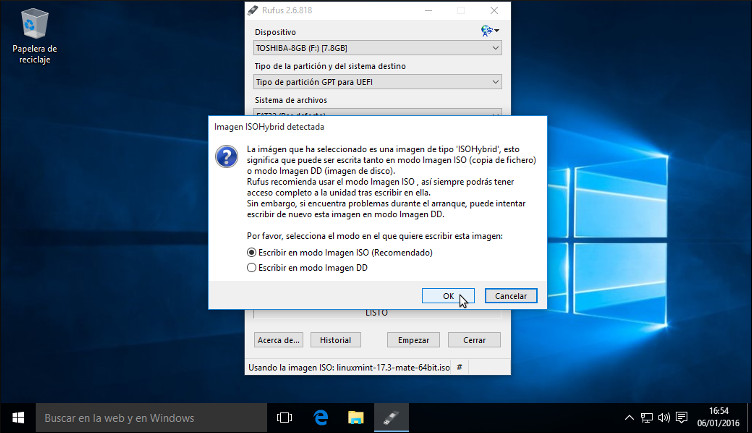Screen dimensions: 752x433
Task: Close the Rufus window with X
Action: 494,10
